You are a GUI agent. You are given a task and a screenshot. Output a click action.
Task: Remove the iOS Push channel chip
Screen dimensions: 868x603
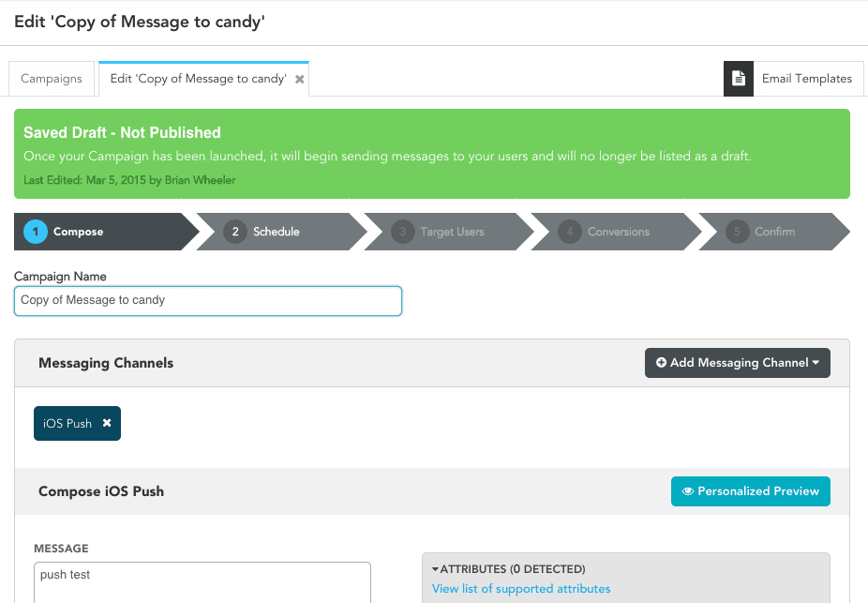coord(107,423)
